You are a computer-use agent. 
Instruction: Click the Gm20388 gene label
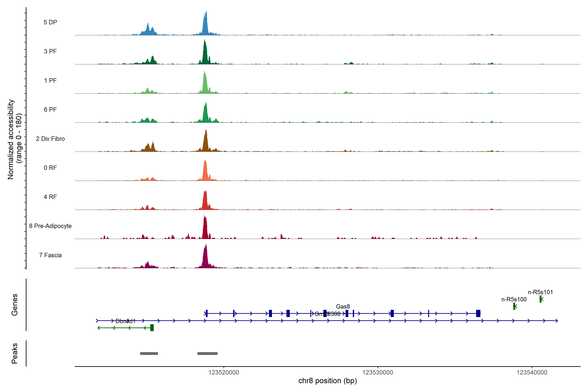tap(327, 314)
